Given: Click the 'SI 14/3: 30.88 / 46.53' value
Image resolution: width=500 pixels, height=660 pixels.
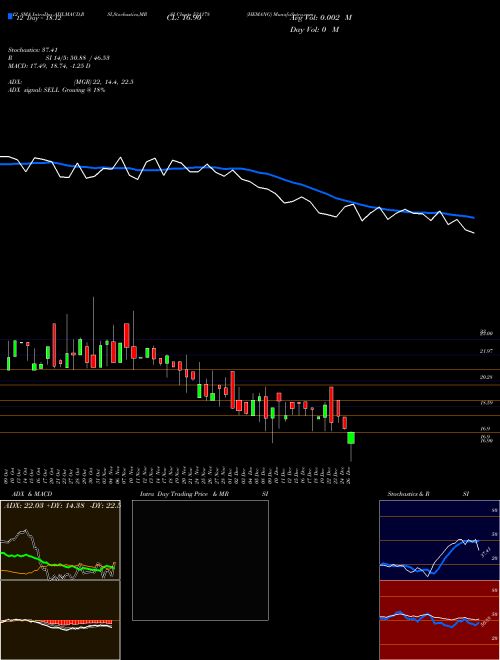Looking at the screenshot, I should (78, 58).
